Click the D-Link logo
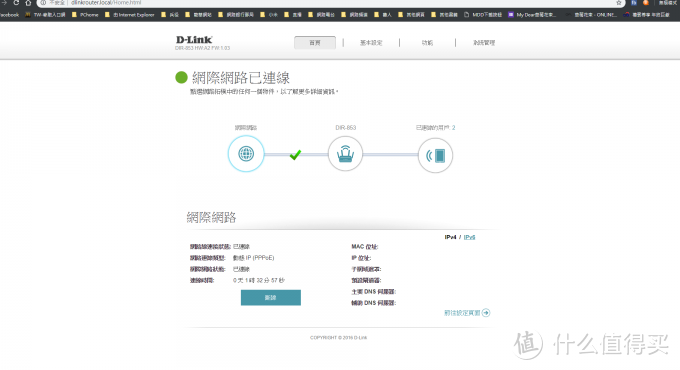 pos(194,40)
